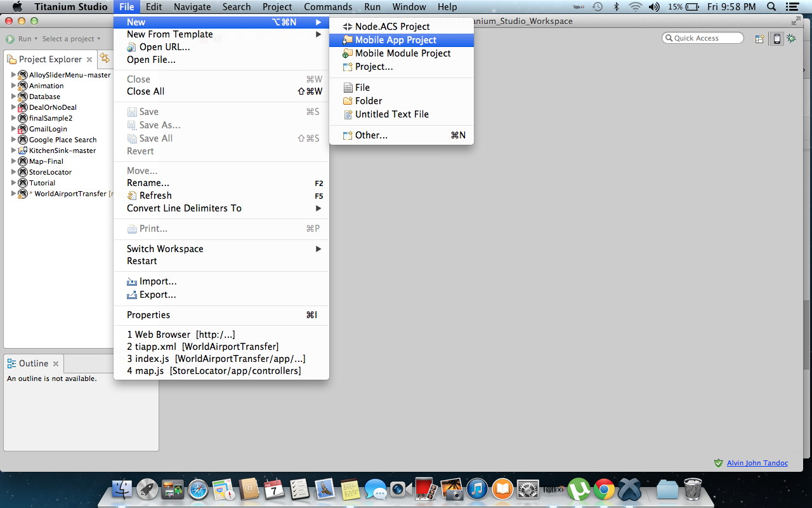Click Open URL... in File menu
812x508 pixels.
click(221, 47)
